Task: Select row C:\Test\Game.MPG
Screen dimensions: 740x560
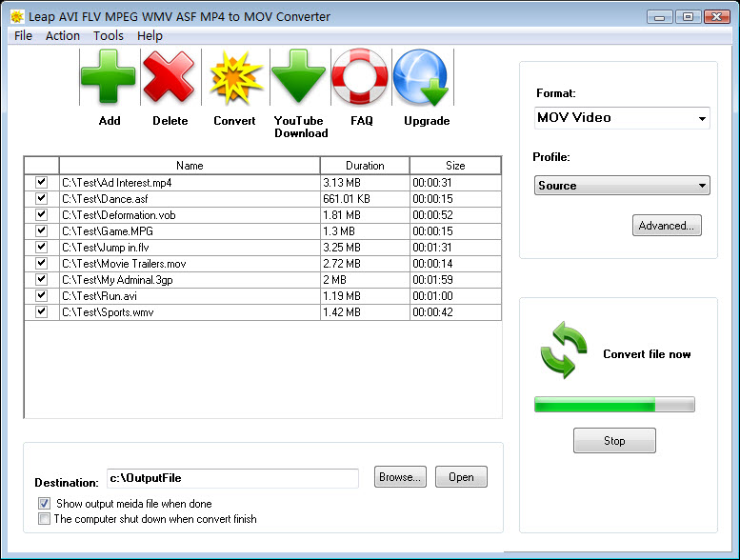Action: [x=263, y=231]
